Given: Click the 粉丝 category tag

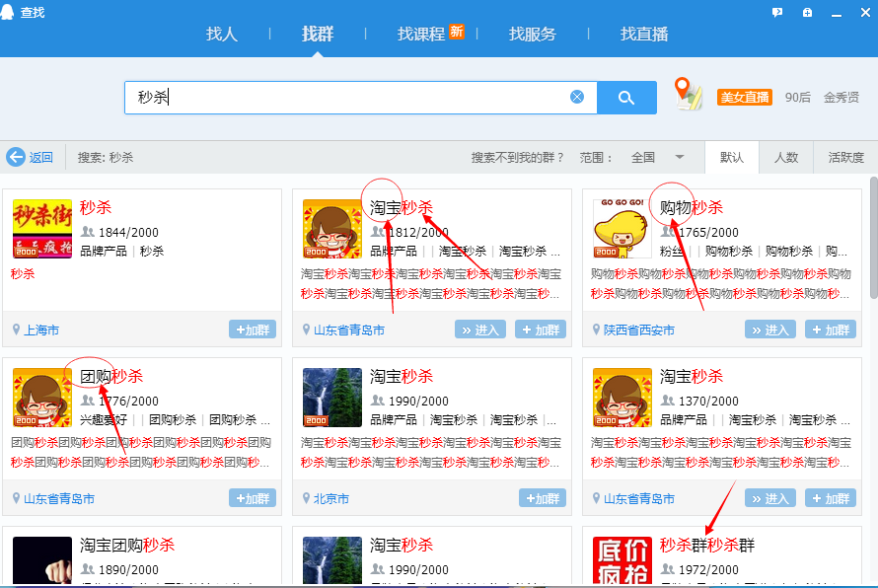Looking at the screenshot, I should coord(672,251).
